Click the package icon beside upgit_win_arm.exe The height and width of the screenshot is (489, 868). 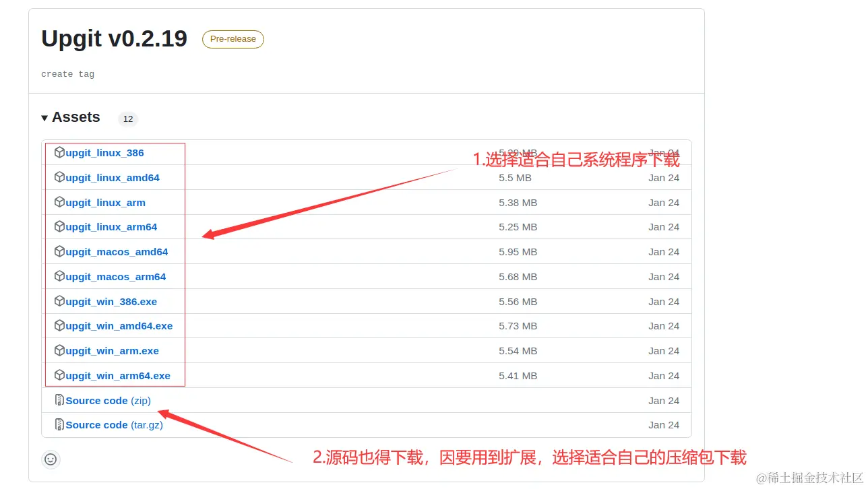(x=59, y=350)
